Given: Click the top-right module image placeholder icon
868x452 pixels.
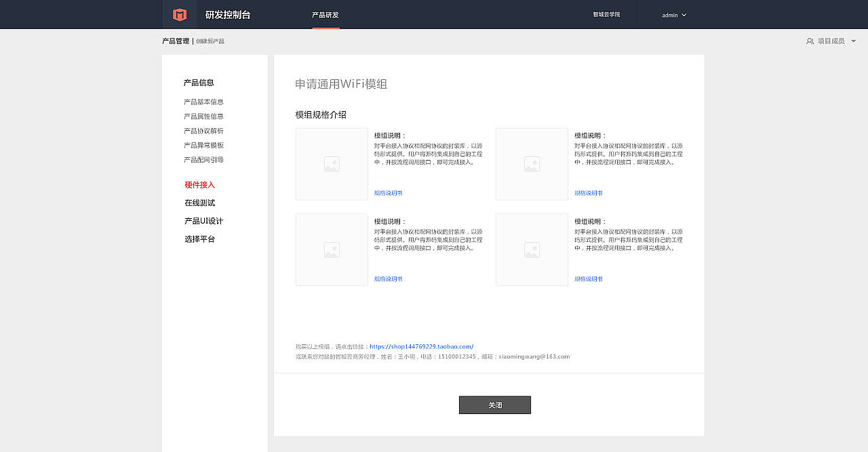Looking at the screenshot, I should 532,164.
